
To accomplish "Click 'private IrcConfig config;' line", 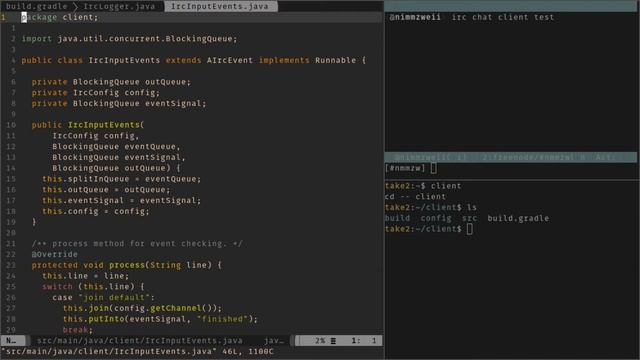I will pos(96,93).
